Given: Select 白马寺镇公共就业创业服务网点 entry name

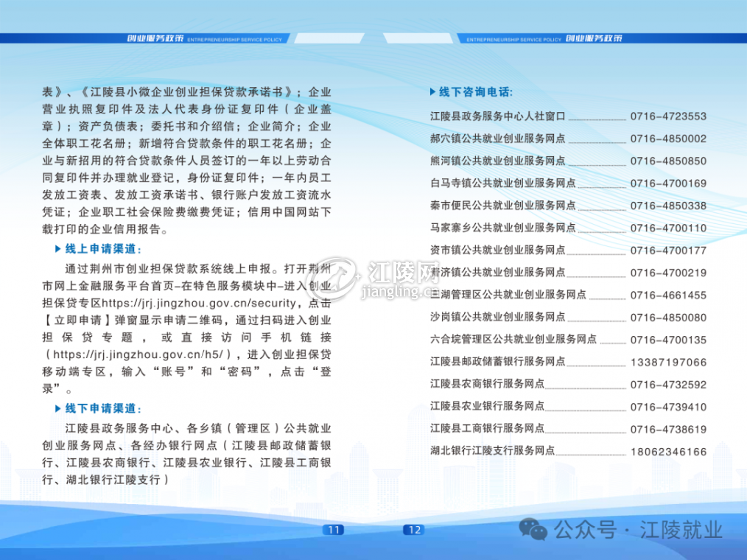Looking at the screenshot, I should (x=502, y=183).
